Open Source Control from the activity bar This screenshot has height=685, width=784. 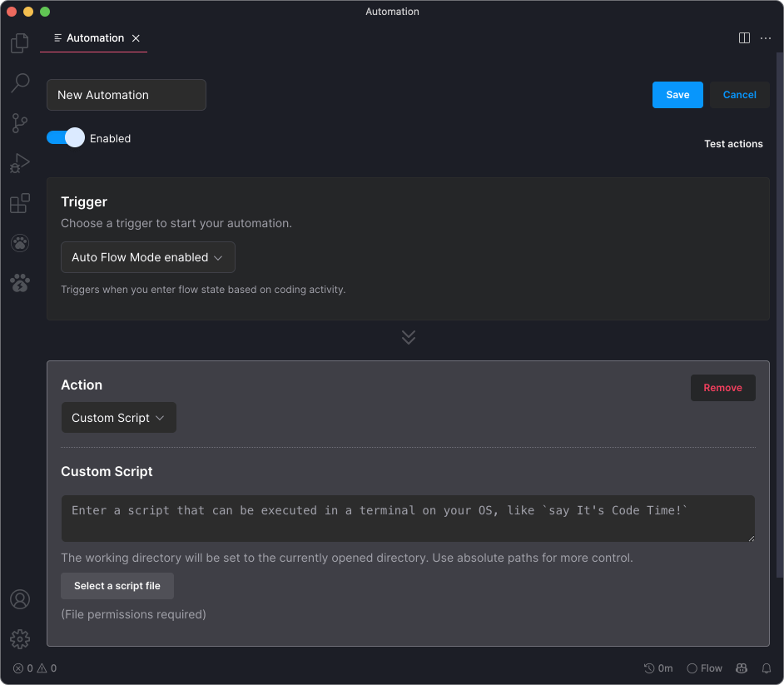[19, 122]
